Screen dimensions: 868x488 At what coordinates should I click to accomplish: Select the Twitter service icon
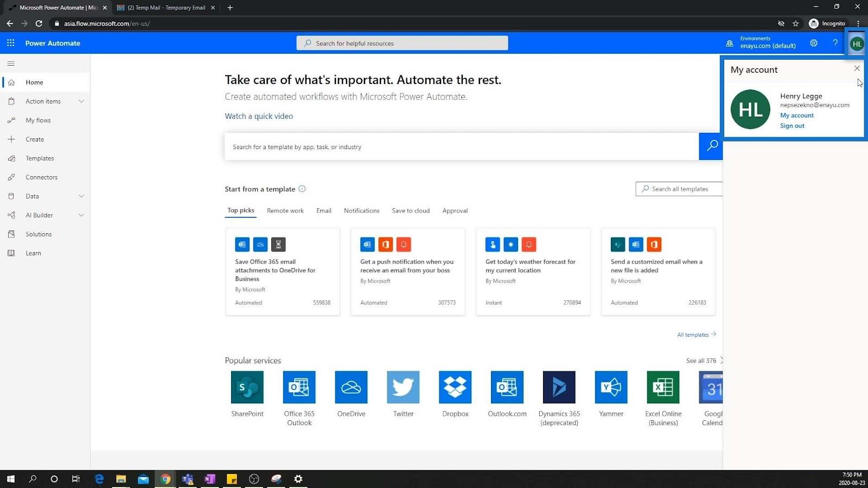403,387
